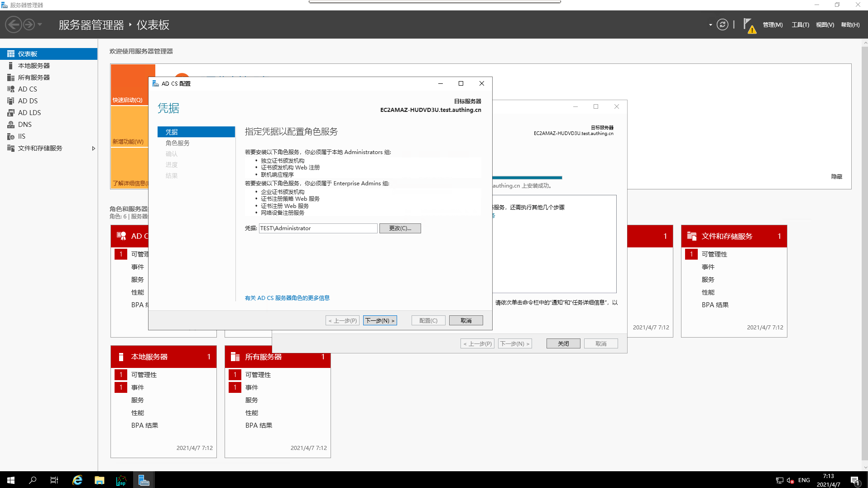The width and height of the screenshot is (868, 488).
Task: Open File Explorer from the taskbar
Action: [x=99, y=480]
